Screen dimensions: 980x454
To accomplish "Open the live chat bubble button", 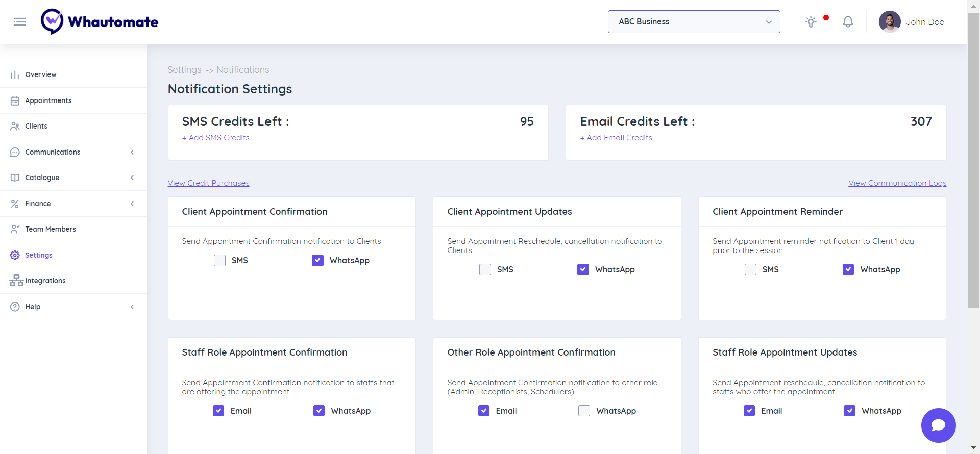I will click(x=938, y=425).
